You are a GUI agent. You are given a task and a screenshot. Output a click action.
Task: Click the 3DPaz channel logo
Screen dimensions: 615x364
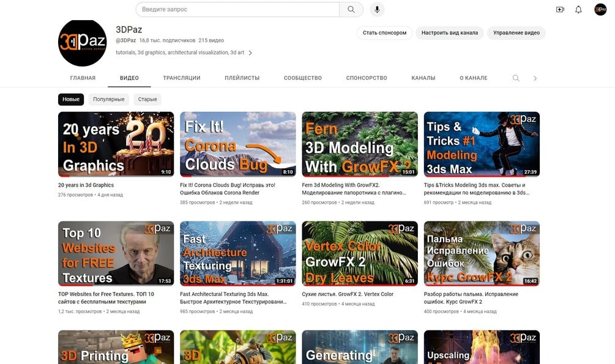click(x=83, y=42)
